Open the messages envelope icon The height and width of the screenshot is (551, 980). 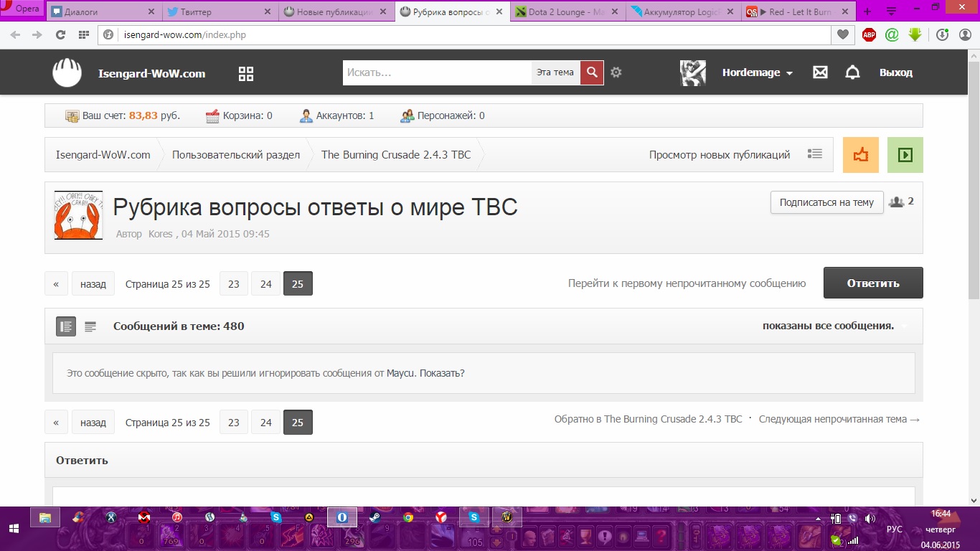820,72
